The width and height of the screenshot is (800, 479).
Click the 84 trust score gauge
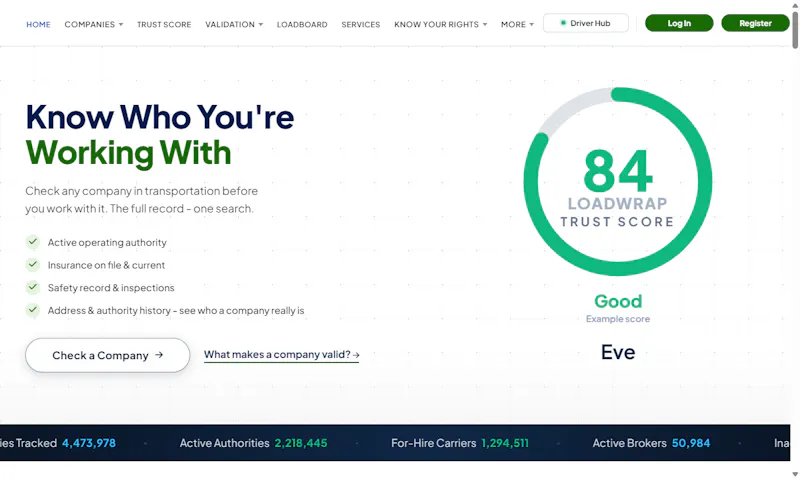click(x=618, y=182)
